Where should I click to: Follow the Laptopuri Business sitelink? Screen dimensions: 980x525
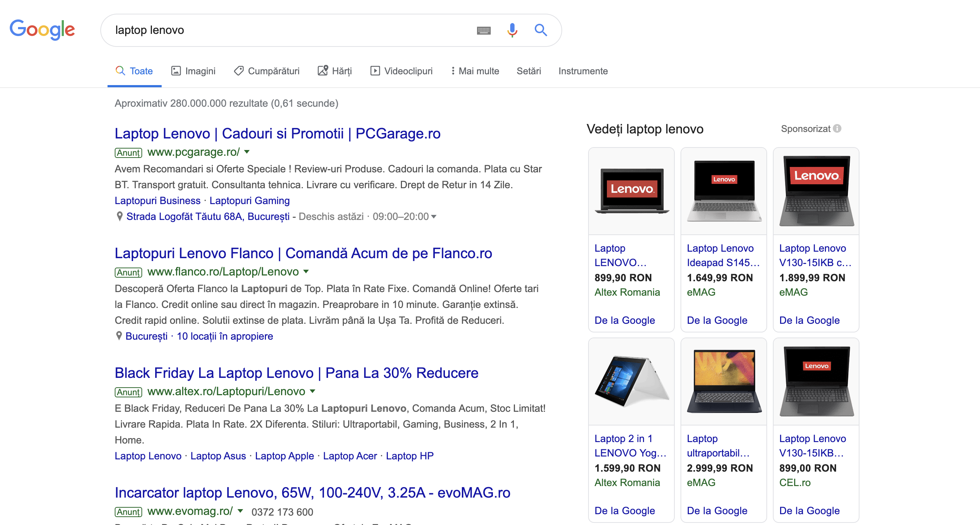click(157, 201)
